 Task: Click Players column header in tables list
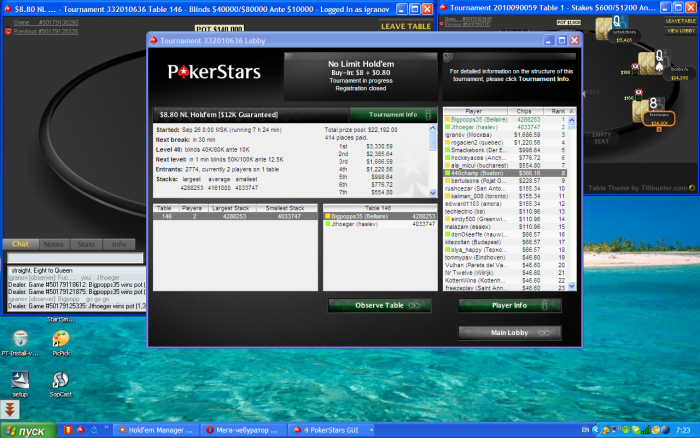tap(192, 209)
